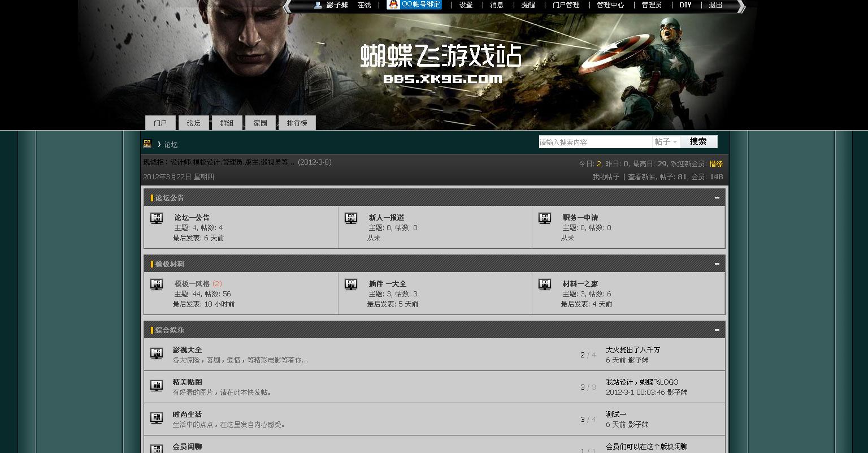Open the 帖子 search type dropdown

pos(666,142)
